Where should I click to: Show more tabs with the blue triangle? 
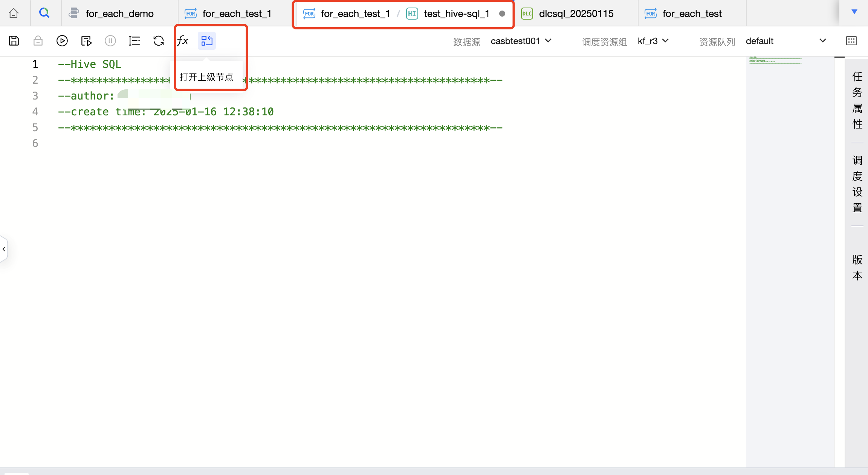[x=854, y=12]
